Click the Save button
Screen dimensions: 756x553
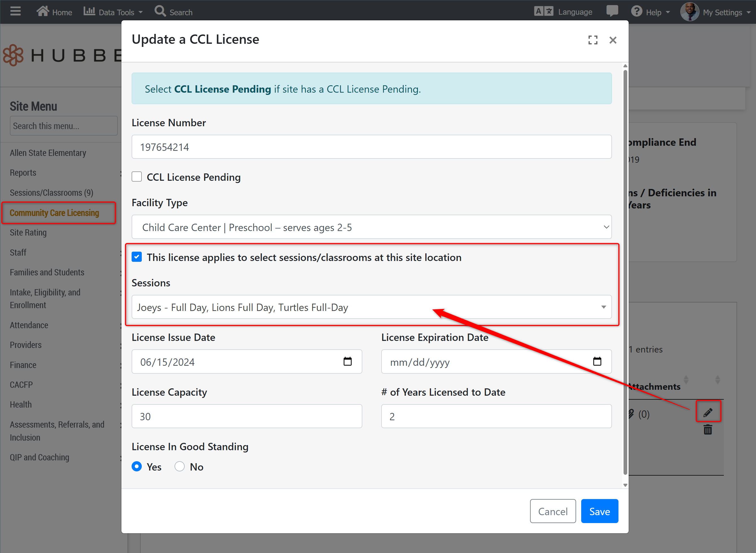[599, 511]
